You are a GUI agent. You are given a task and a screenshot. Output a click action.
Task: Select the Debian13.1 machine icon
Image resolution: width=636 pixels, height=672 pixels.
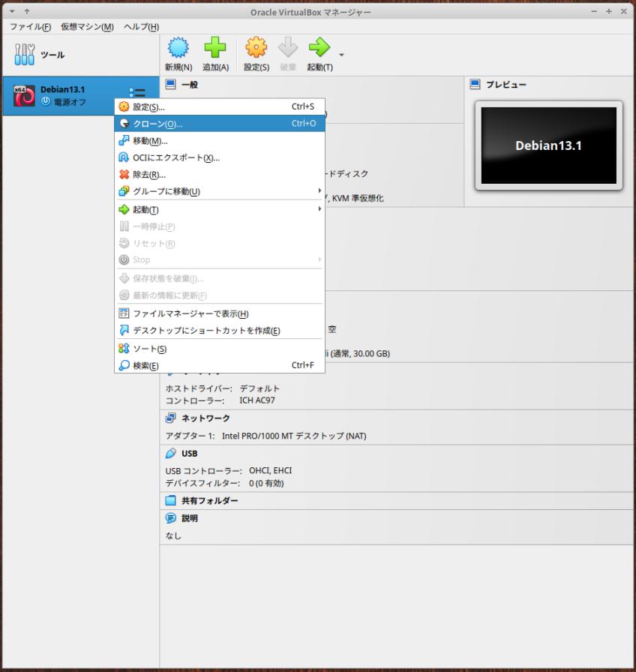25,95
